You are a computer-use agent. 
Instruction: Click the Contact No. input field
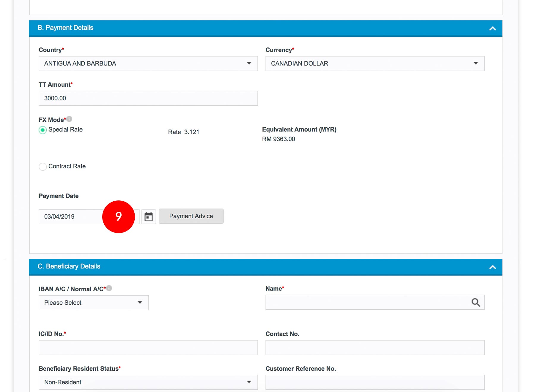[374, 347]
